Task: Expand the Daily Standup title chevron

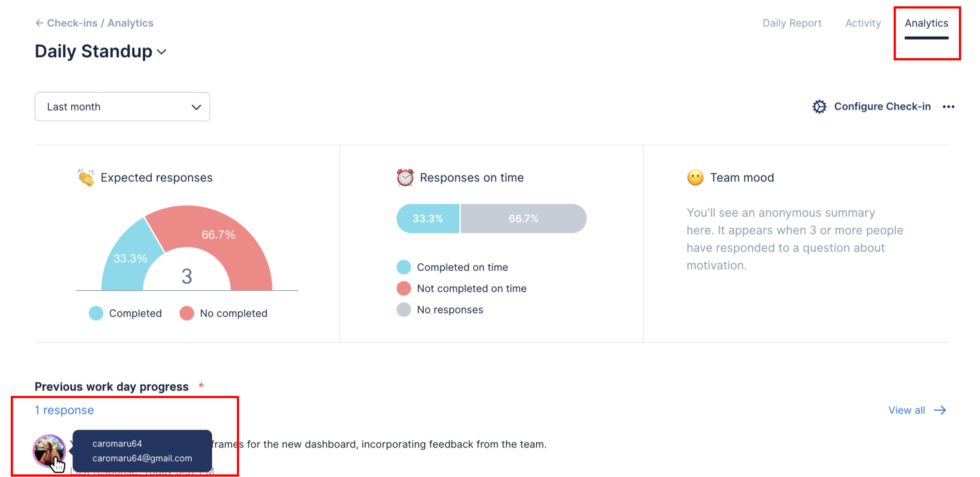Action: (x=162, y=52)
